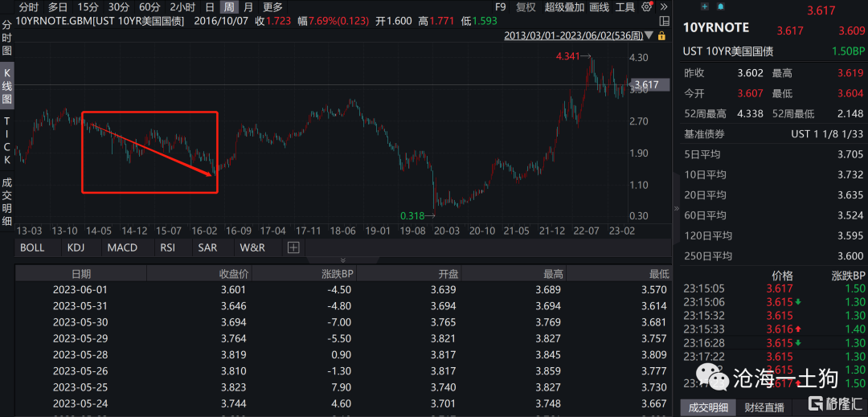The width and height of the screenshot is (868, 417).
Task: Select the 2023-05-31 table row
Action: click(343, 306)
